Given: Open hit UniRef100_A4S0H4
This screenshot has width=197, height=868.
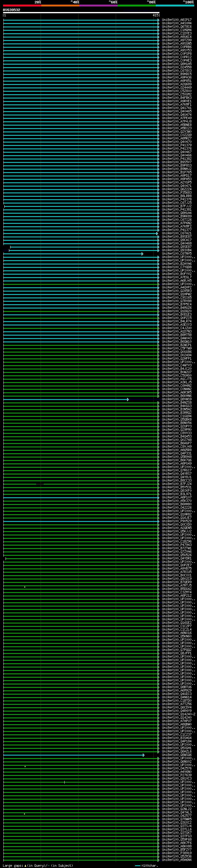Looking at the screenshot, I should 176,23.
